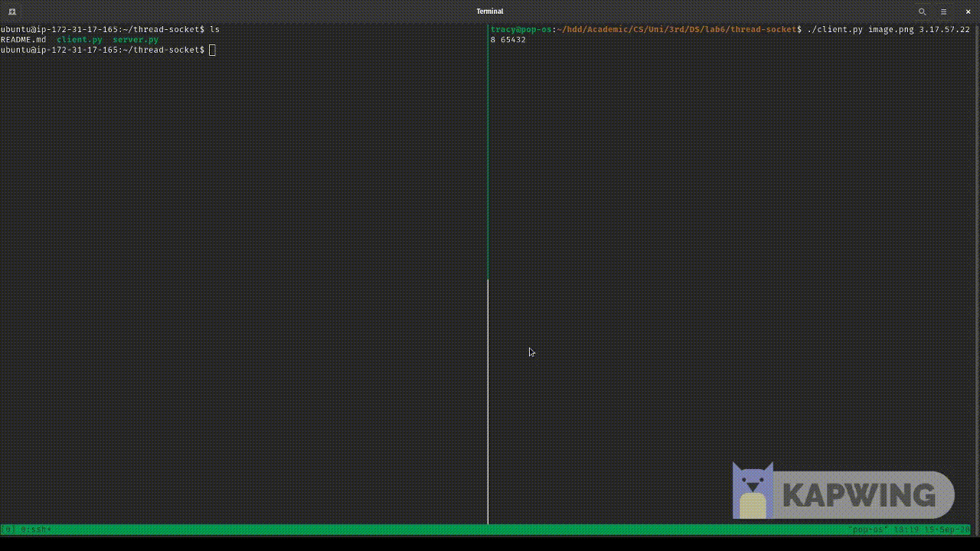Click README.md in left pane listing
The width and height of the screenshot is (980, 551).
(23, 40)
